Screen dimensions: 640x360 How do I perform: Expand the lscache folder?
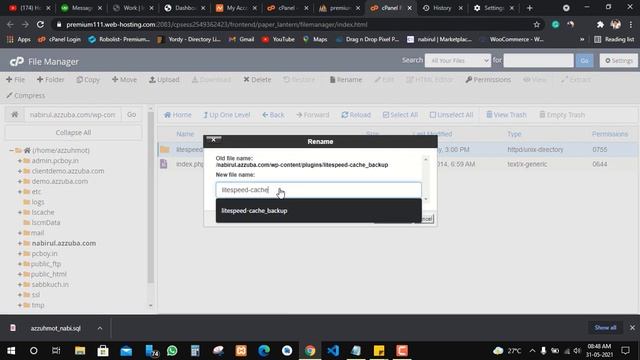tap(20, 212)
